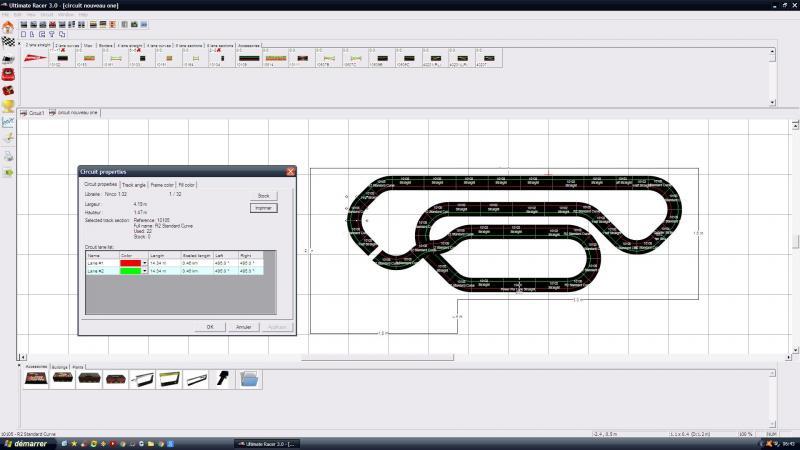This screenshot has height=450, width=800.
Task: Switch to the Fill color tab
Action: click(189, 185)
